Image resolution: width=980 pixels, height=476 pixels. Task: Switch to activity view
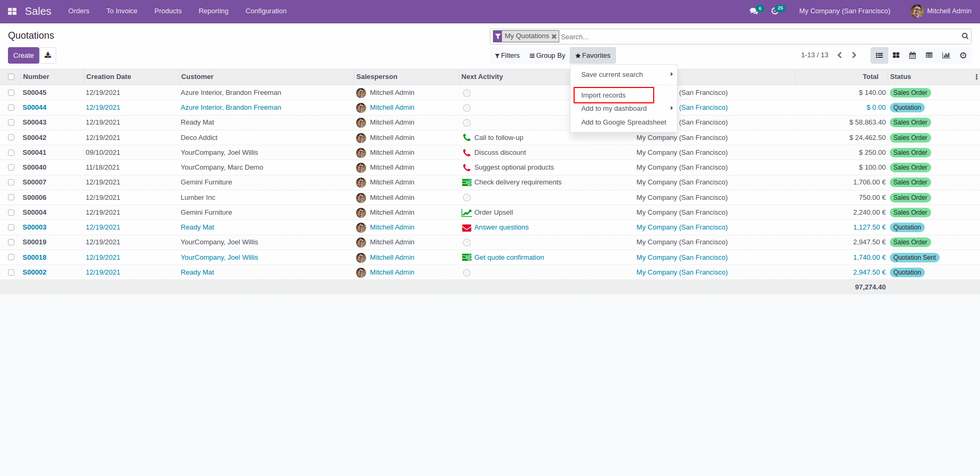click(x=963, y=55)
